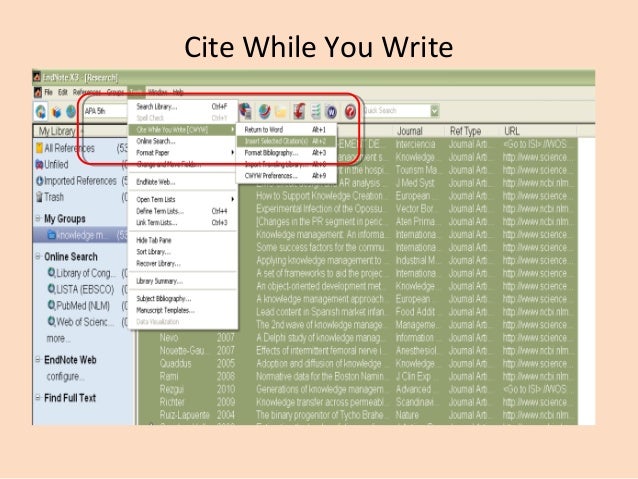This screenshot has width=638, height=479.
Task: Choose Hide Tab Pane menu item
Action: coord(182,240)
